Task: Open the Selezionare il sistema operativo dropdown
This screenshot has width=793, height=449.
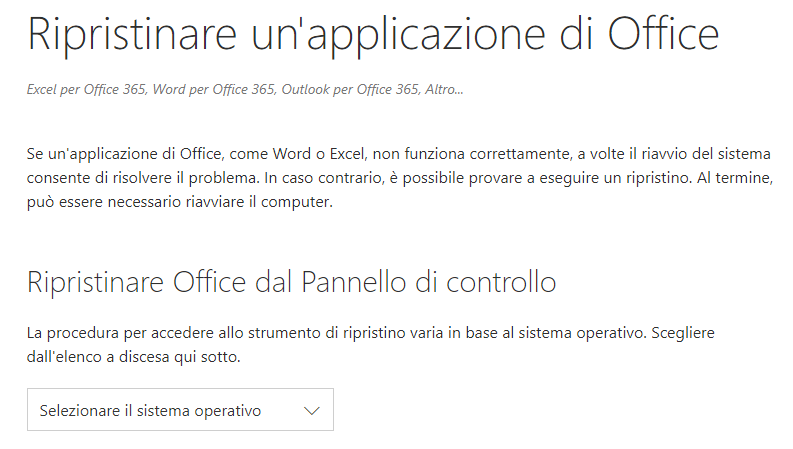Action: 180,410
